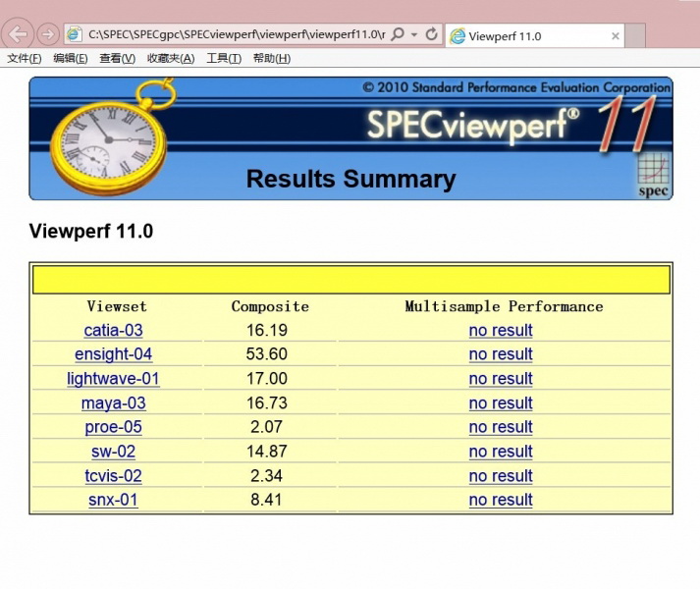The width and height of the screenshot is (700, 589).
Task: Open the 编辑(E) menu
Action: [70, 59]
